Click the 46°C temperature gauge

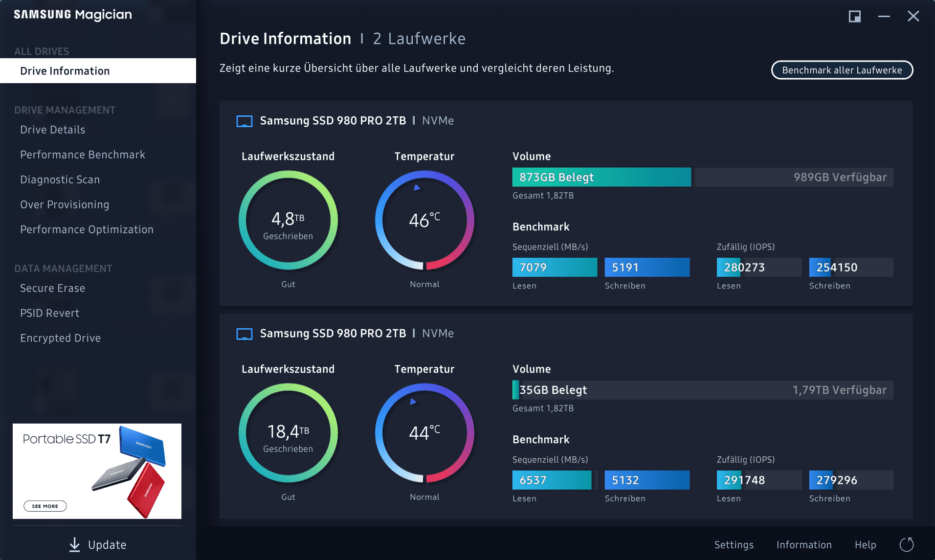point(424,220)
